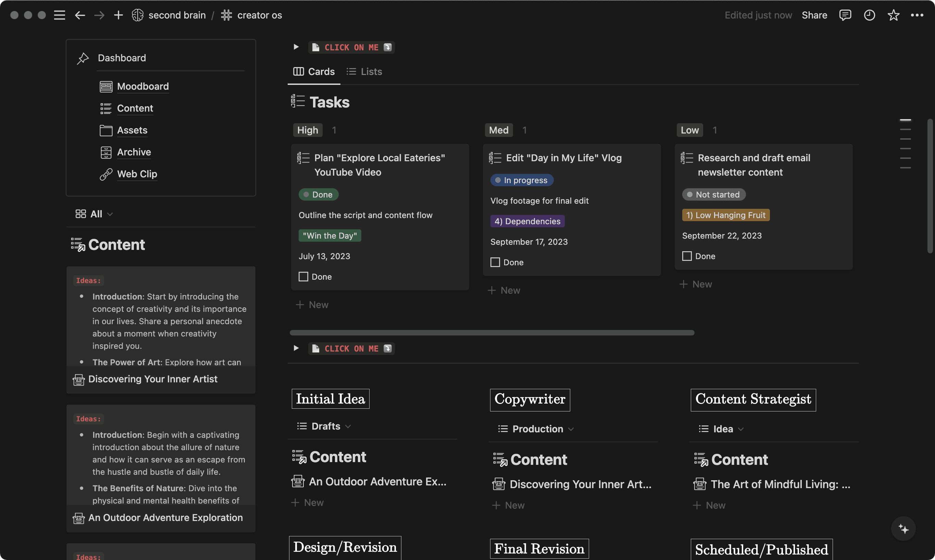Check Done on email newsletter task

(x=687, y=256)
